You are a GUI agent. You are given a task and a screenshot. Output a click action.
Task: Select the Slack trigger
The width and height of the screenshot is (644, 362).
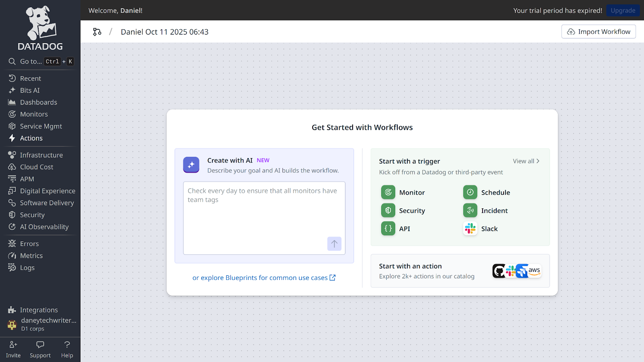[x=481, y=229]
